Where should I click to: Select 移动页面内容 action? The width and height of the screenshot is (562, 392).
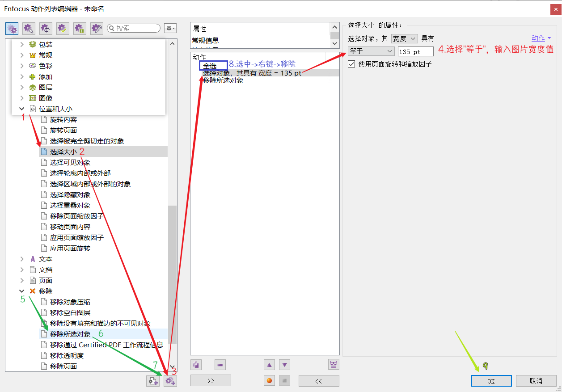pyautogui.click(x=70, y=227)
